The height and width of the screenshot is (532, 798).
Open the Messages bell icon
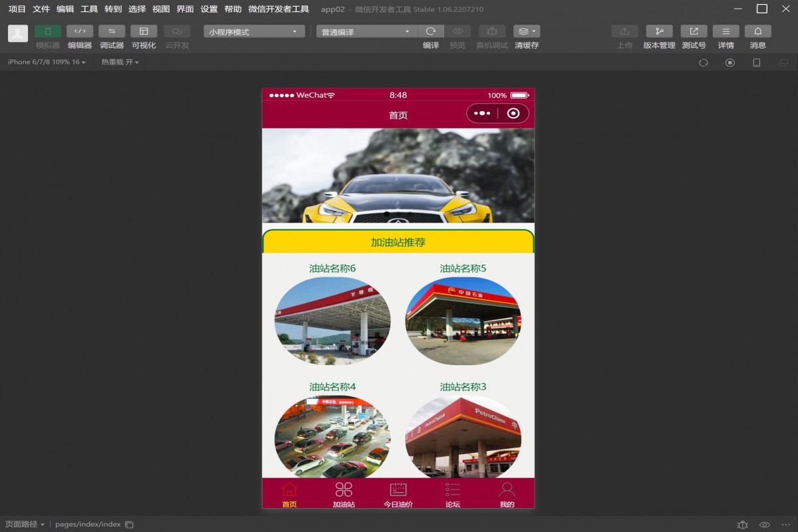pyautogui.click(x=757, y=31)
